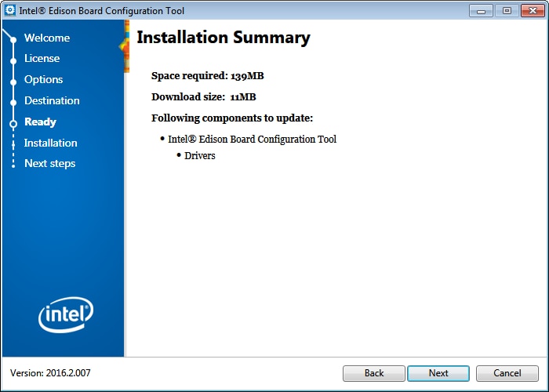
Task: Select the Installation step in sidebar
Action: pos(50,143)
